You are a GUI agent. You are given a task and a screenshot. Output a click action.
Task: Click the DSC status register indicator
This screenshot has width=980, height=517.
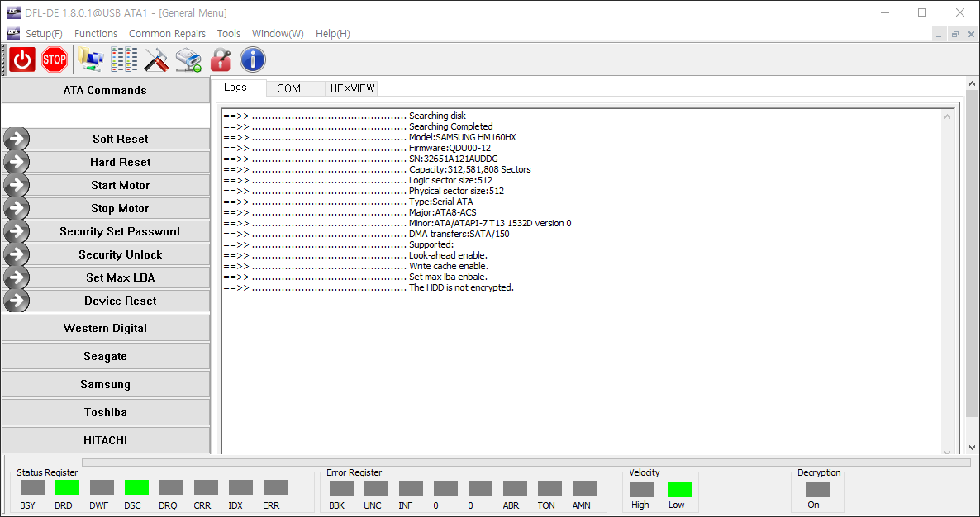pyautogui.click(x=137, y=487)
